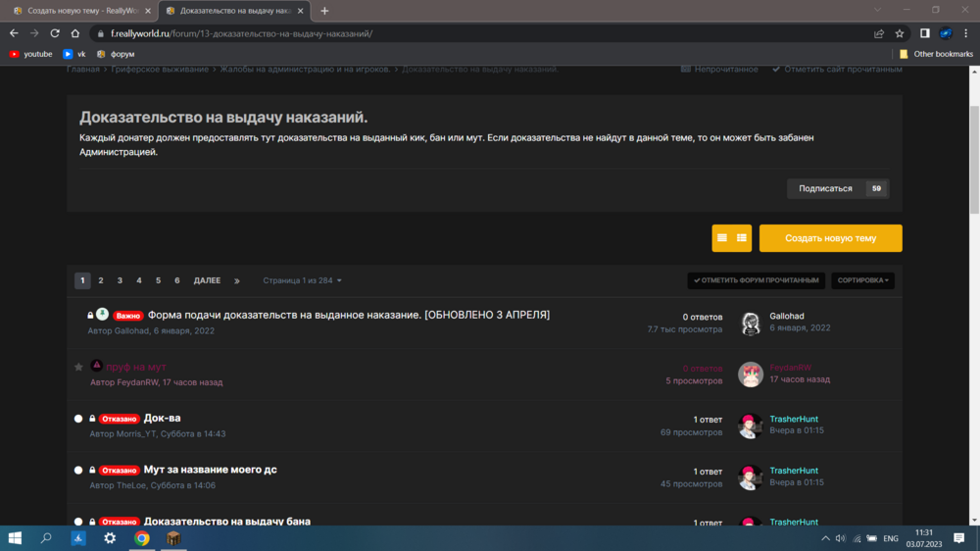Viewport: 980px width, 551px height.
Task: Click the unread dot beside Мут за название моего дс
Action: (78, 470)
